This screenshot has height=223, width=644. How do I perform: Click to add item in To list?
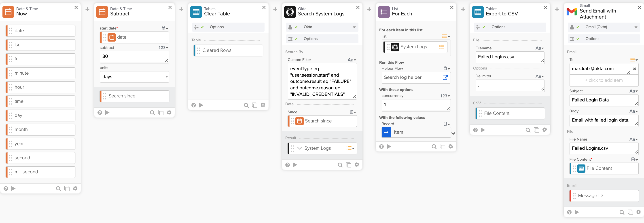(x=604, y=80)
